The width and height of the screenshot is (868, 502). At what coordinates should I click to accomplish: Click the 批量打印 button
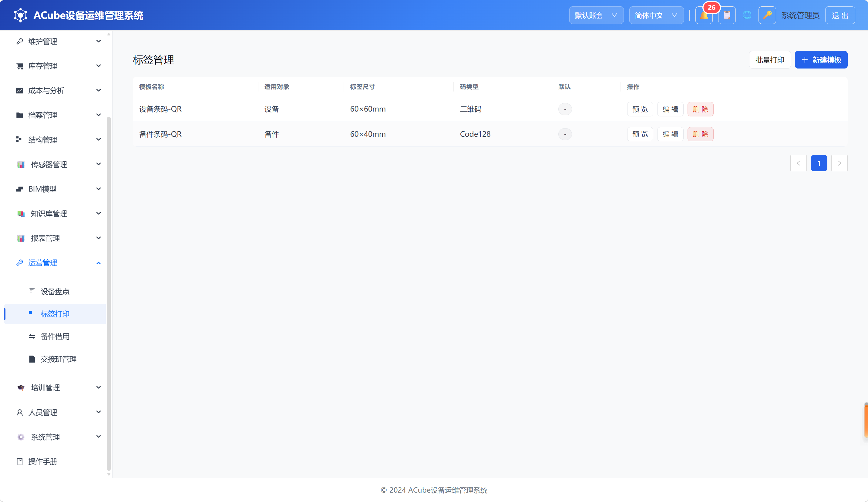(770, 60)
